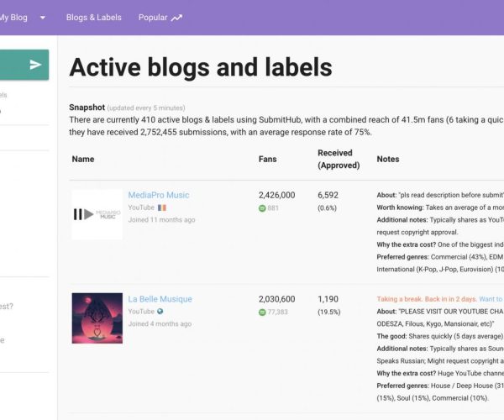504x420 pixels.
Task: Click the (0.6%) approval rate
Action: coord(327,208)
